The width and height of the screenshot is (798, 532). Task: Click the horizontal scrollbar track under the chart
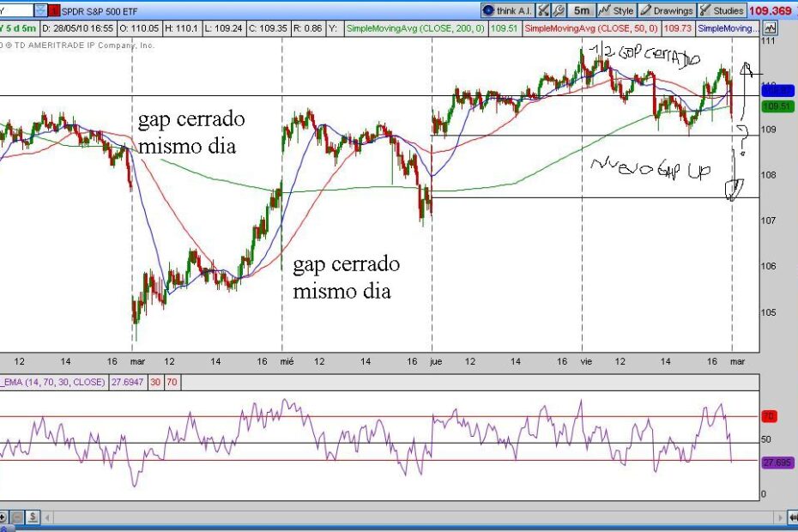pyautogui.click(x=414, y=518)
